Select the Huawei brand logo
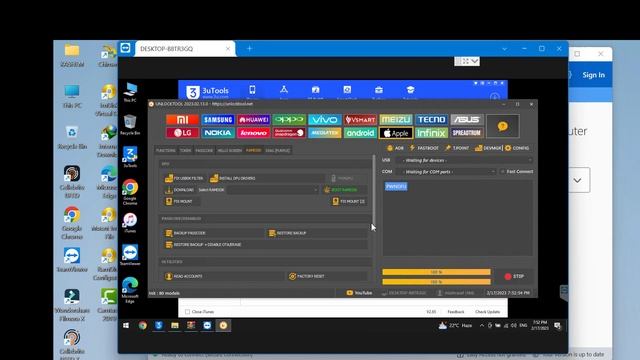This screenshot has height=360, width=640. [x=253, y=120]
